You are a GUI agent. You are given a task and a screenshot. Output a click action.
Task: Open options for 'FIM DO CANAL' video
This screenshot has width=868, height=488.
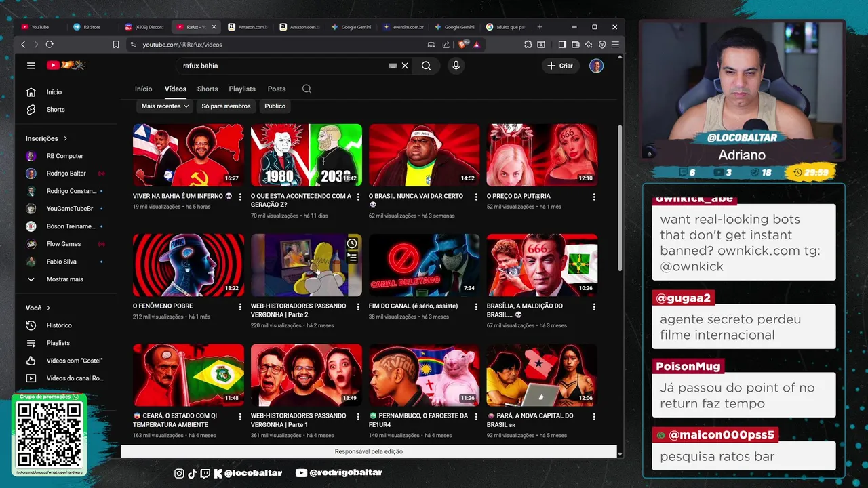pos(476,306)
